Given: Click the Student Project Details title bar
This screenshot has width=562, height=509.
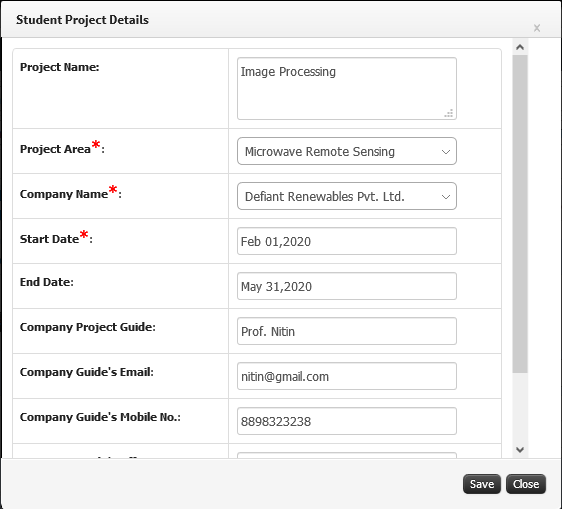Looking at the screenshot, I should click(x=281, y=19).
